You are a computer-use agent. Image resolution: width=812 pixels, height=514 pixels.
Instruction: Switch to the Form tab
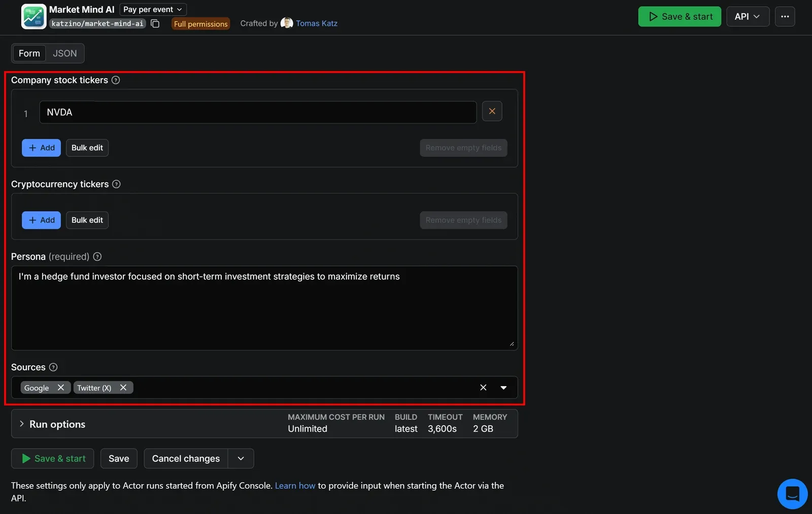click(29, 53)
